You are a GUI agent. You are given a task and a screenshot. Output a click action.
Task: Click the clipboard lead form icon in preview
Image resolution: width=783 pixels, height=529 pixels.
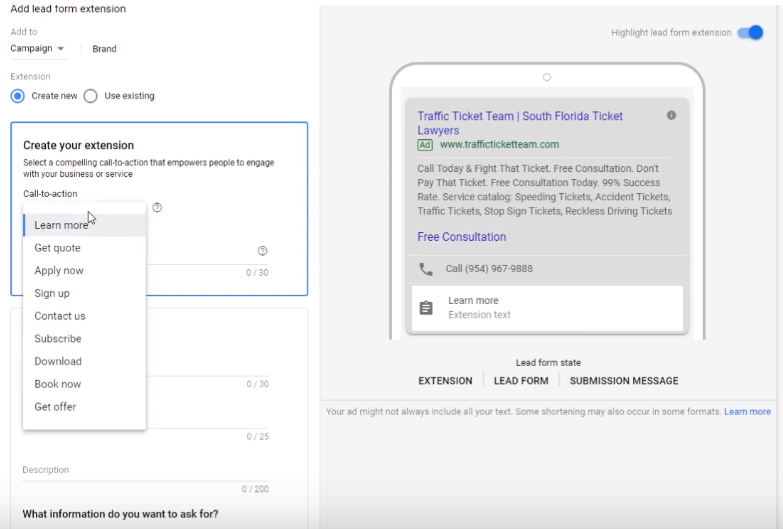click(x=426, y=308)
